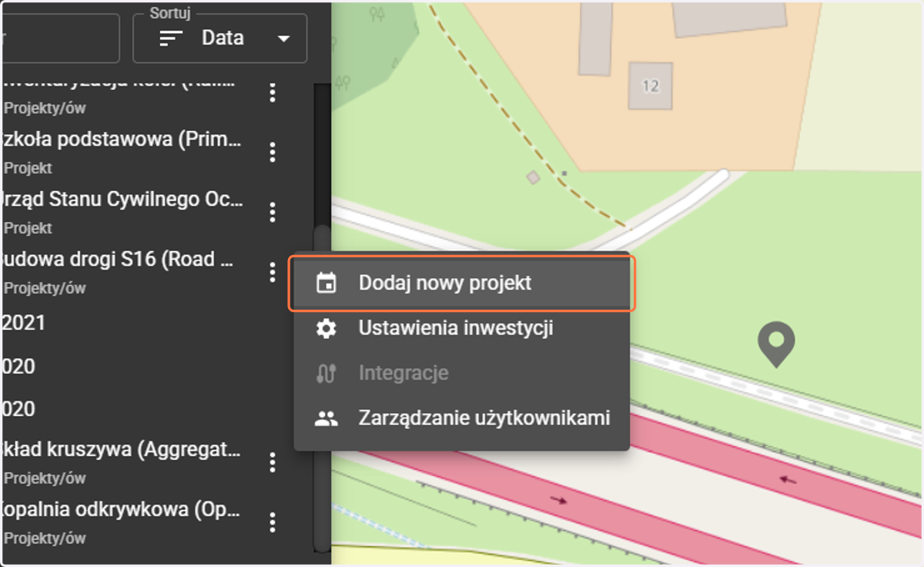The image size is (924, 567).
Task: Open Zarządzanie użytkownikami menu entry
Action: (461, 418)
